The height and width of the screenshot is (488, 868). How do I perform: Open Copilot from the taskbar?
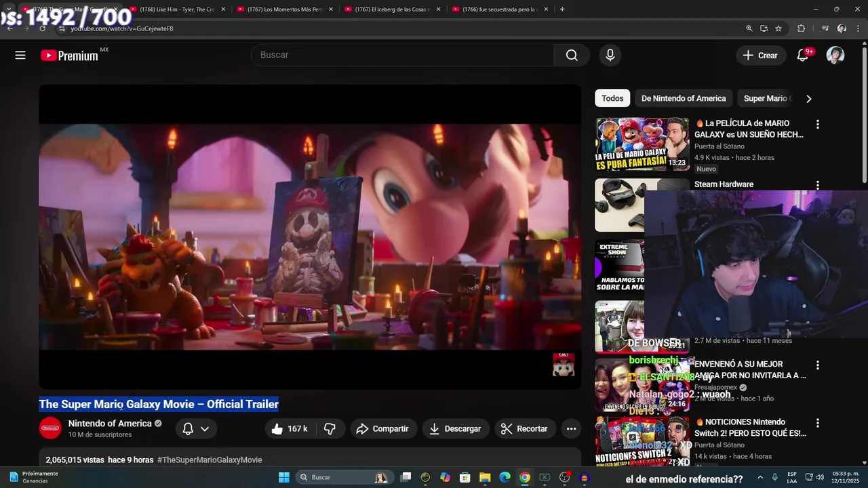coord(445,477)
